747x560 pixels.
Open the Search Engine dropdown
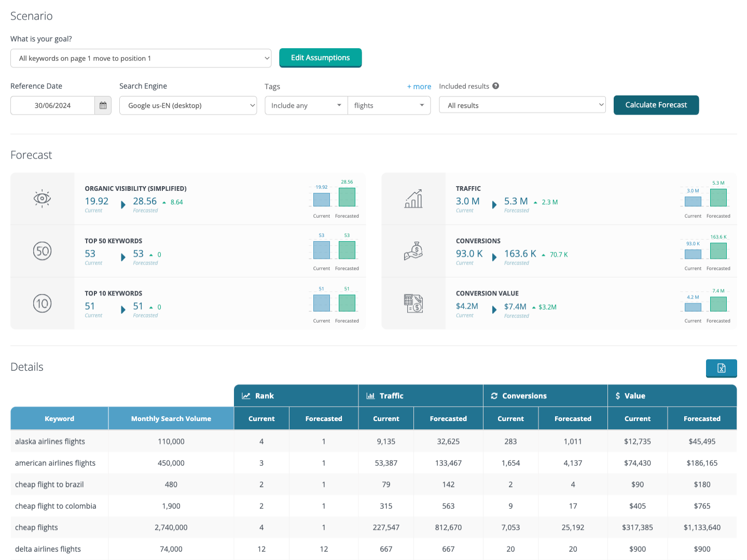coord(188,105)
